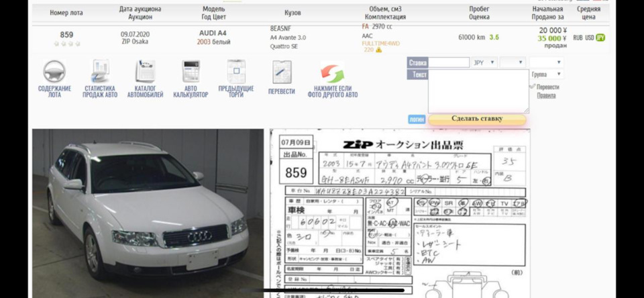Open Каталог автомобилей icon
The height and width of the screenshot is (298, 644).
pos(145,72)
